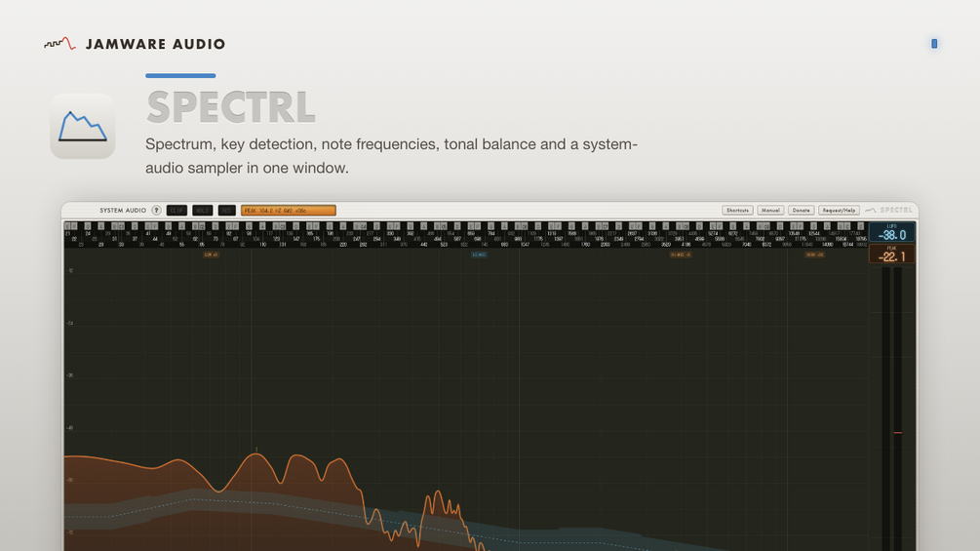Viewport: 980px width, 551px height.
Task: Click the PEAK -22.1 readout
Action: (892, 254)
